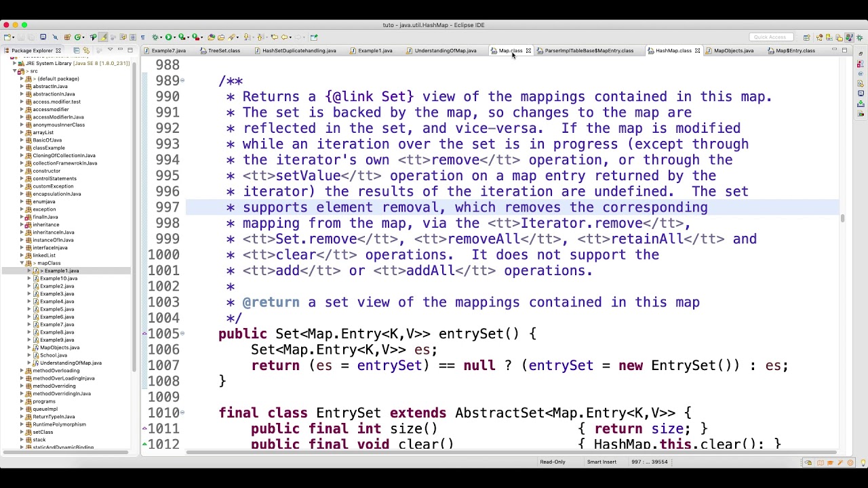Viewport: 868px width, 488px height.
Task: Click the Quick Access search field
Action: (x=771, y=37)
